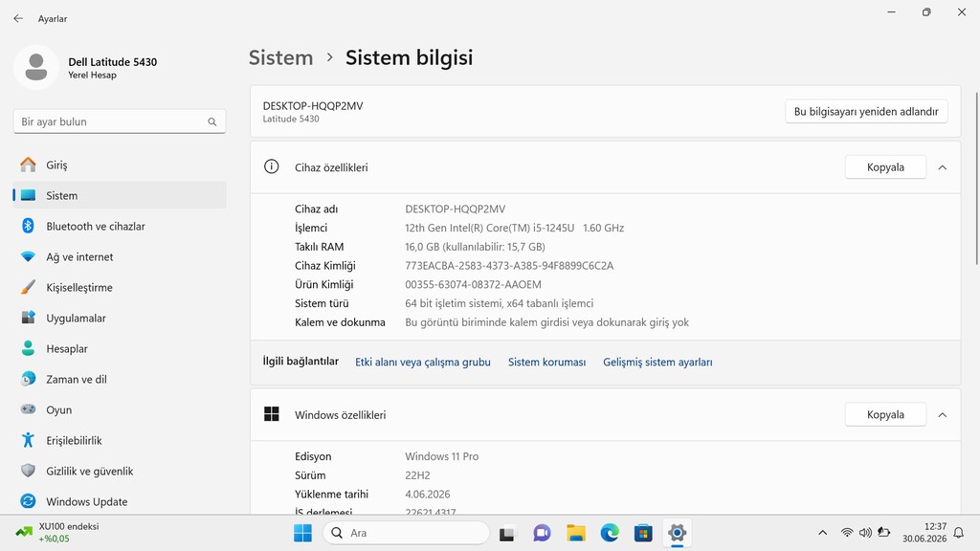The height and width of the screenshot is (551, 980).
Task: Show hidden tray icons chevron
Action: pos(822,533)
